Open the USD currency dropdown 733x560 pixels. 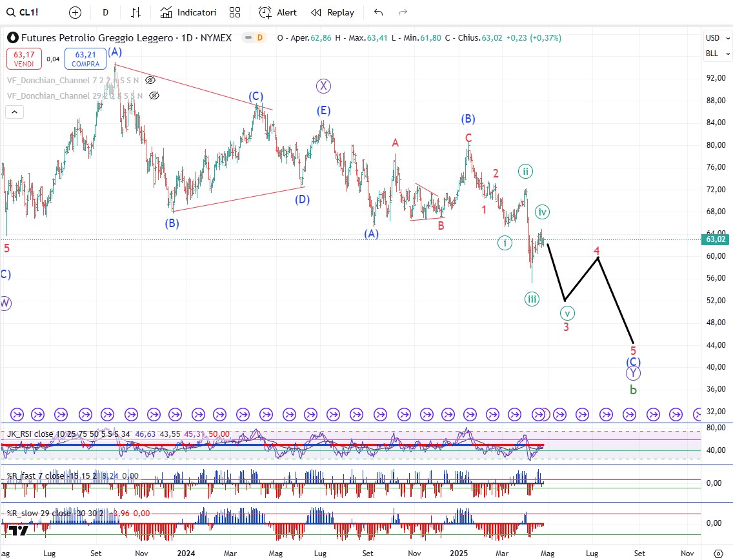(718, 38)
